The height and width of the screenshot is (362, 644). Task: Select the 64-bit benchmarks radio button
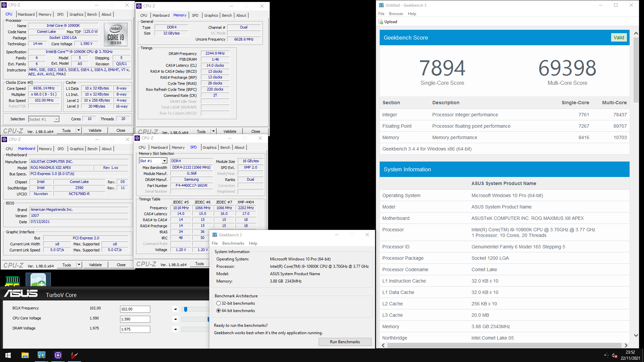click(218, 311)
